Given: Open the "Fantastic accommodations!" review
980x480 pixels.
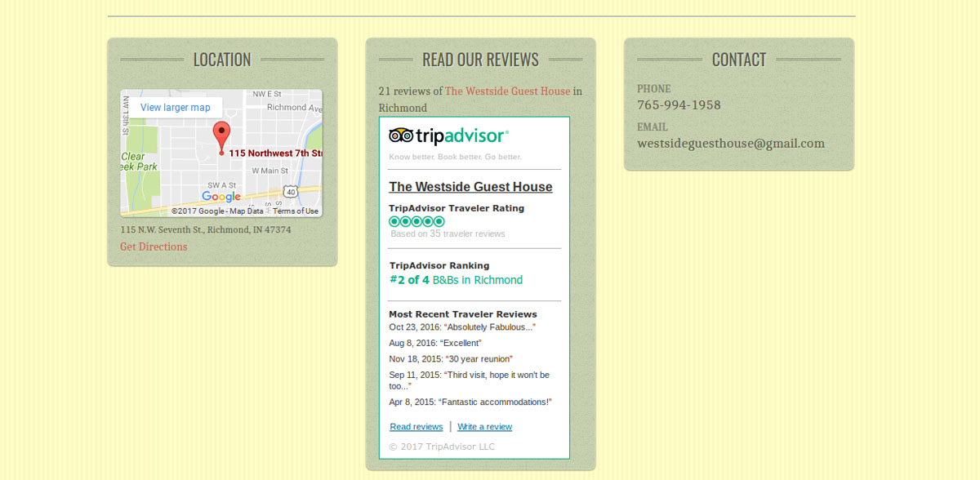Looking at the screenshot, I should click(x=495, y=402).
